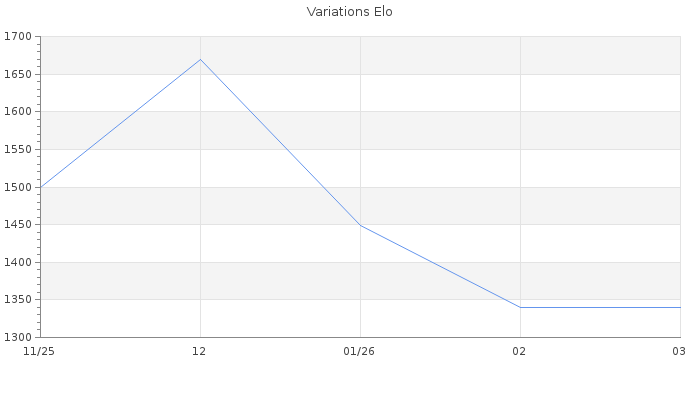Select the 1700 y-axis label
Viewport: 700px width, 400px height.
coord(19,37)
